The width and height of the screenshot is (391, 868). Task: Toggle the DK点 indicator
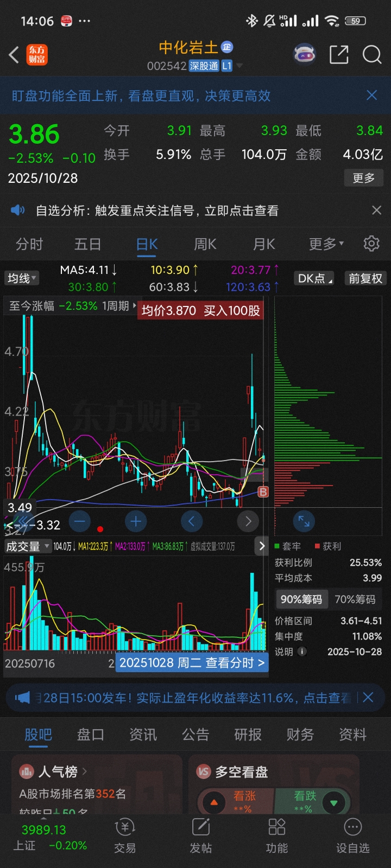[314, 278]
